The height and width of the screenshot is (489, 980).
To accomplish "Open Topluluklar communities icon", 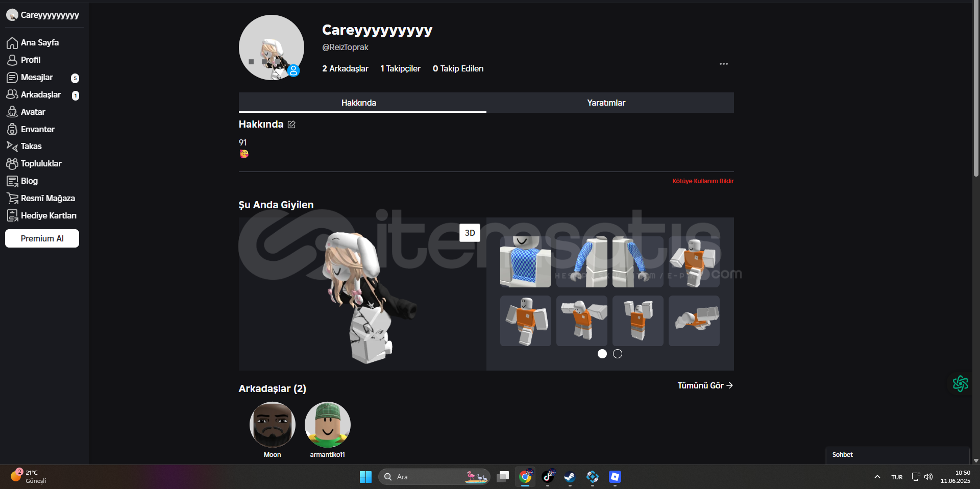I will click(12, 164).
